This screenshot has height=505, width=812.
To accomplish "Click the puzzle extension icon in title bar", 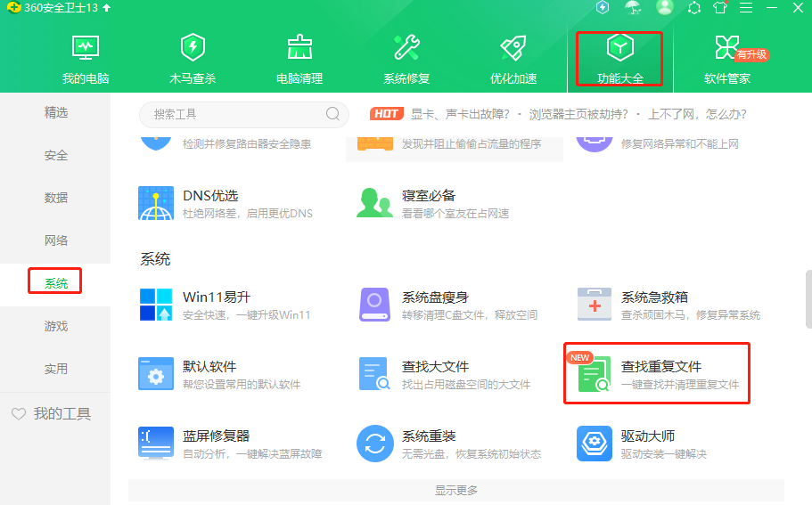I will click(694, 8).
